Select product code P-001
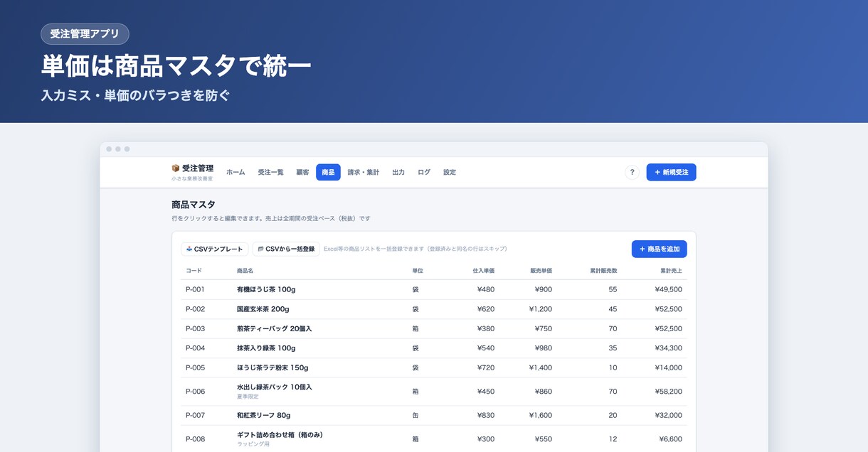This screenshot has height=452, width=868. (x=195, y=289)
